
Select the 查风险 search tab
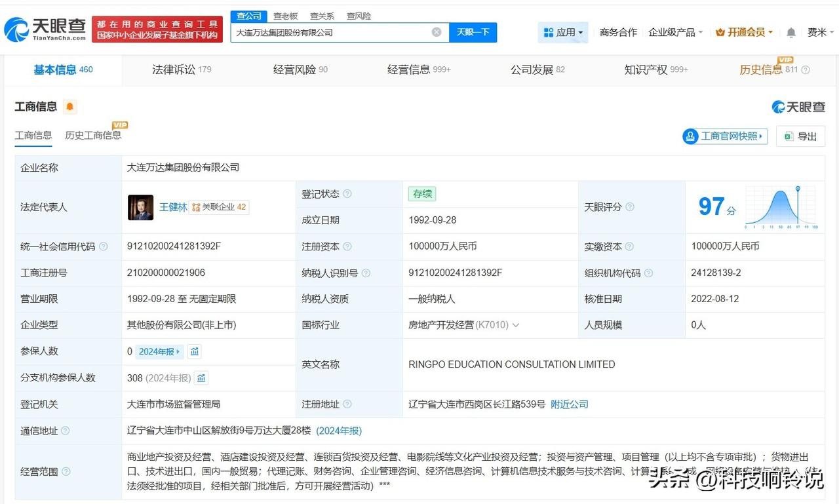(x=359, y=16)
